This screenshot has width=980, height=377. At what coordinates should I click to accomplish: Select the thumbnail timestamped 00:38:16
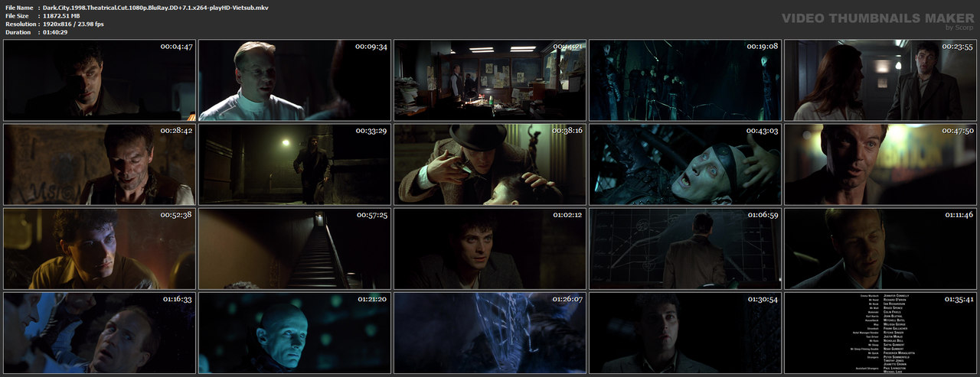pyautogui.click(x=490, y=164)
